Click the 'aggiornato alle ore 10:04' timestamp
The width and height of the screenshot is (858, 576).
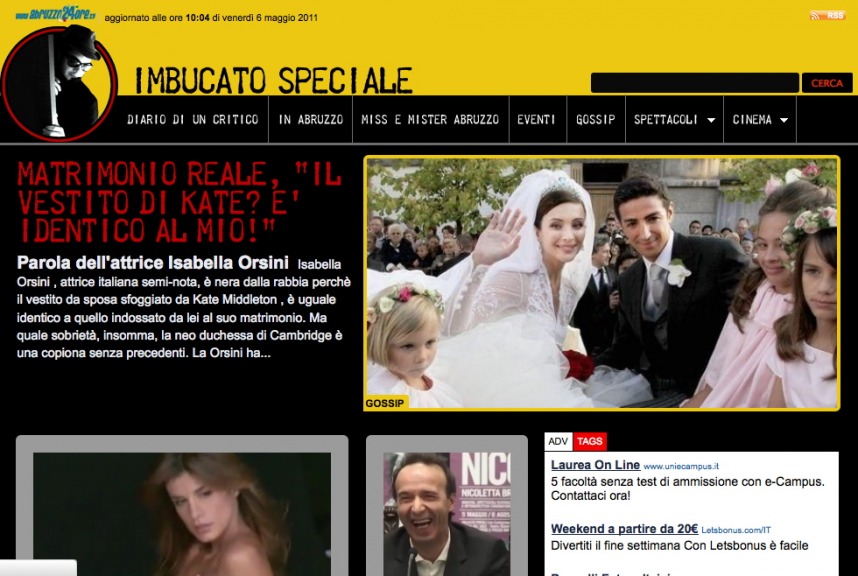click(211, 18)
